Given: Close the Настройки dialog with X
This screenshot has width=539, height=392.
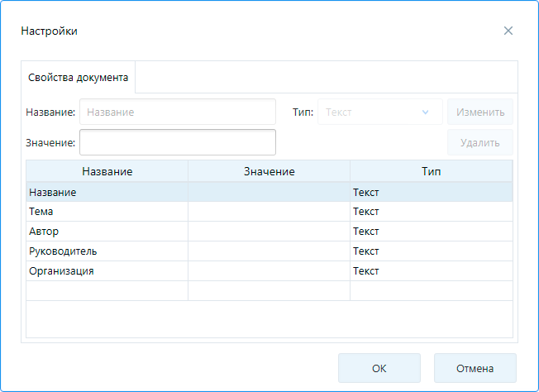Looking at the screenshot, I should click(x=508, y=31).
